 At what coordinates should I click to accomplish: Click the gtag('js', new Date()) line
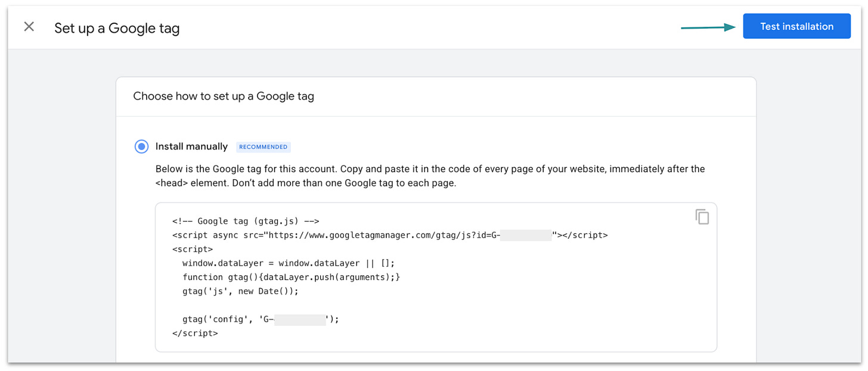point(240,291)
